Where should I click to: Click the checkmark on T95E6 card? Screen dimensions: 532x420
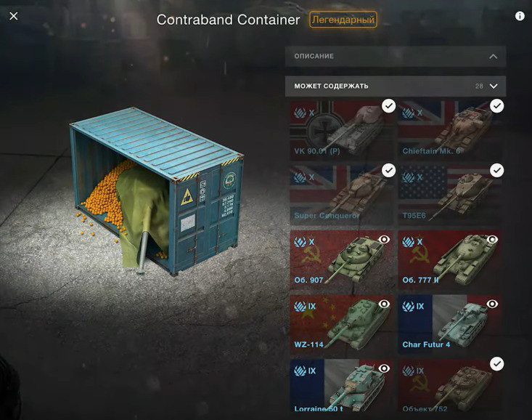(496, 170)
